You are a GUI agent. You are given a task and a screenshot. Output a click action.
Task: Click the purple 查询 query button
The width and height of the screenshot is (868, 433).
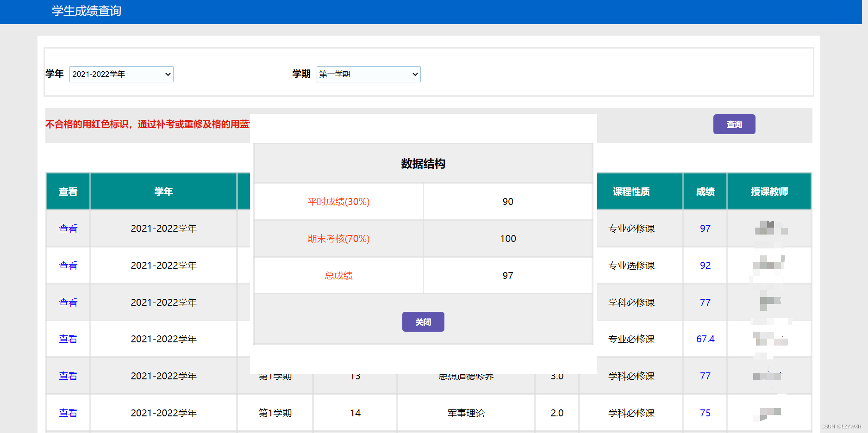734,124
